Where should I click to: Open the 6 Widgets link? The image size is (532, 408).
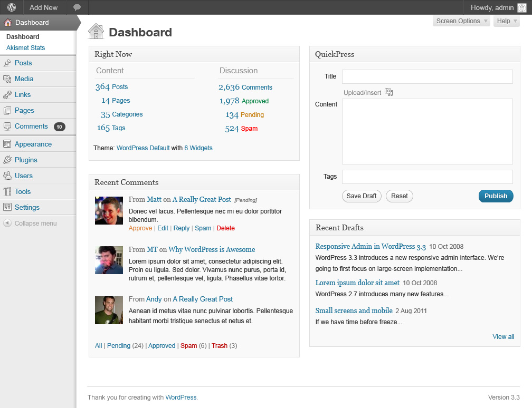[x=198, y=148]
